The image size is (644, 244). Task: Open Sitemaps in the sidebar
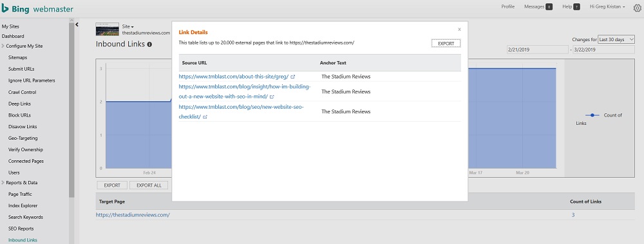(x=17, y=57)
